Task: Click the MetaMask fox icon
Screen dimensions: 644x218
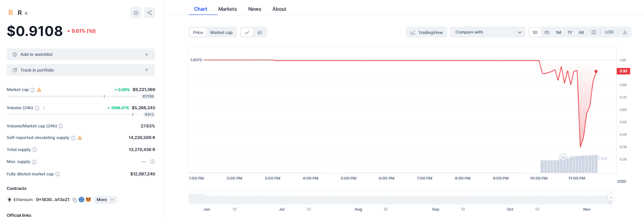Action: [x=89, y=200]
